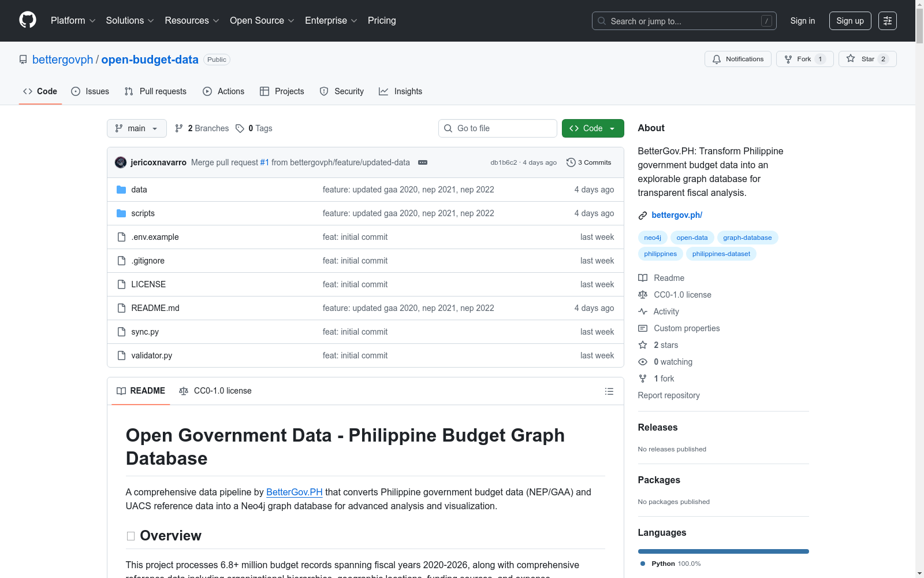Click the LICENSE file icon
The height and width of the screenshot is (578, 924).
(x=121, y=284)
